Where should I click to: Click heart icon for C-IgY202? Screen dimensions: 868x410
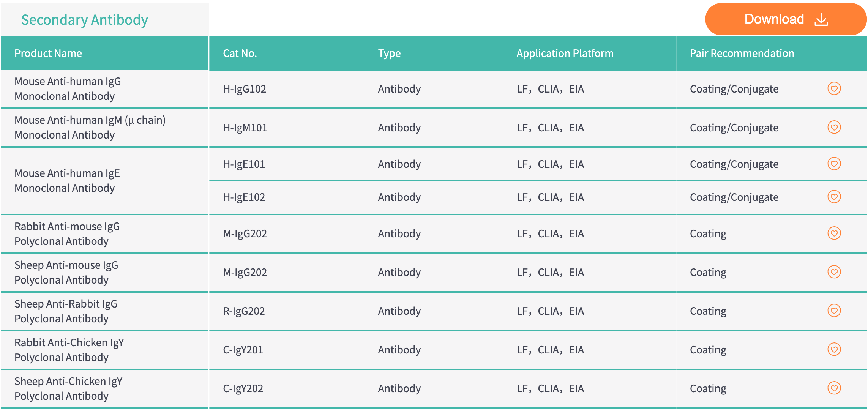click(834, 388)
